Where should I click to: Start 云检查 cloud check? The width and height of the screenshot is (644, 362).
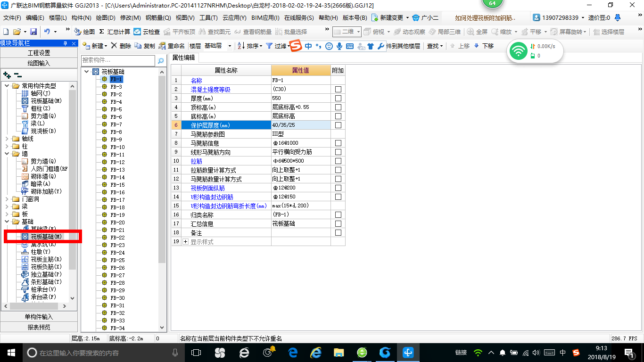click(x=147, y=32)
